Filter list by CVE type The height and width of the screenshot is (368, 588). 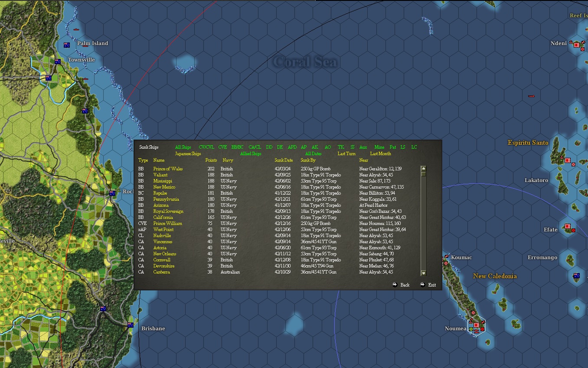click(x=222, y=147)
